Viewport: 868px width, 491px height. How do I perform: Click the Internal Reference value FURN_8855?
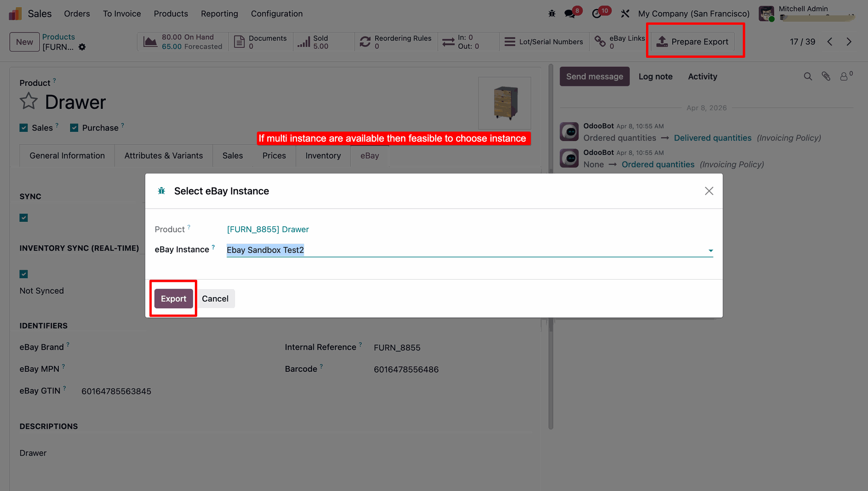(397, 347)
